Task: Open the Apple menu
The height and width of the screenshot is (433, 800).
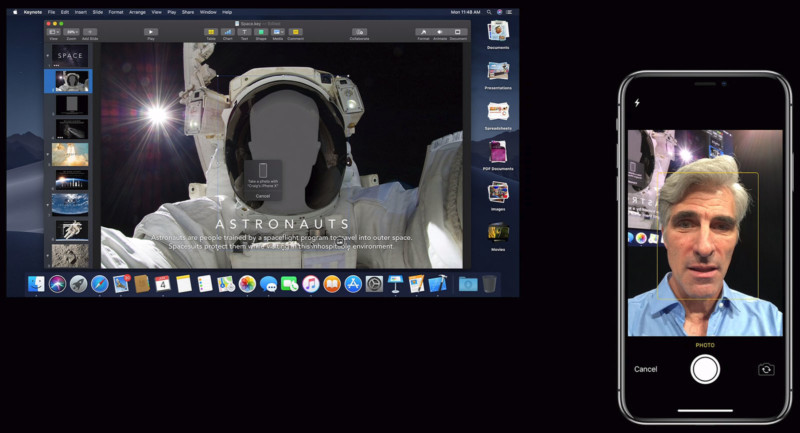Action: click(x=15, y=12)
